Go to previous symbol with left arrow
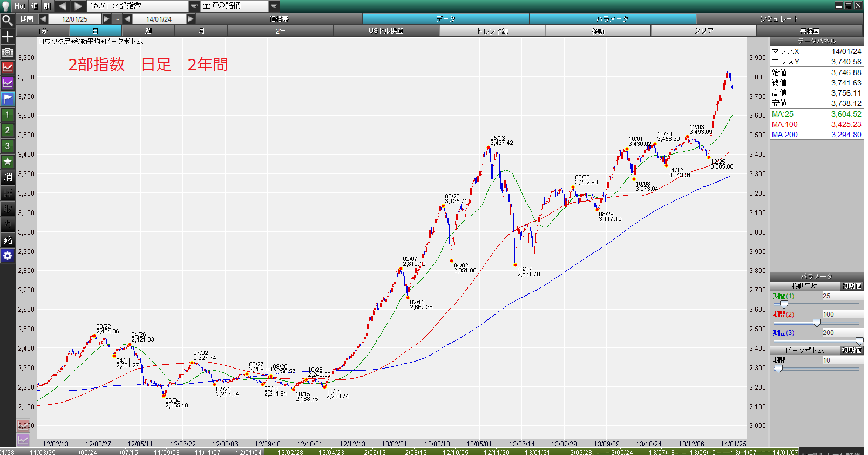Viewport: 868px width, 455px height. [63, 6]
